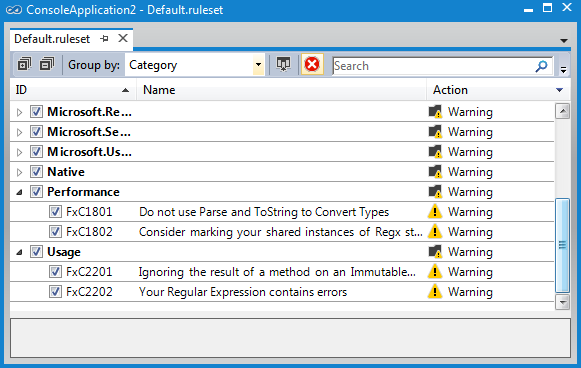Image resolution: width=581 pixels, height=368 pixels.
Task: Click the vertical scrollbar thumb
Action: (x=562, y=245)
